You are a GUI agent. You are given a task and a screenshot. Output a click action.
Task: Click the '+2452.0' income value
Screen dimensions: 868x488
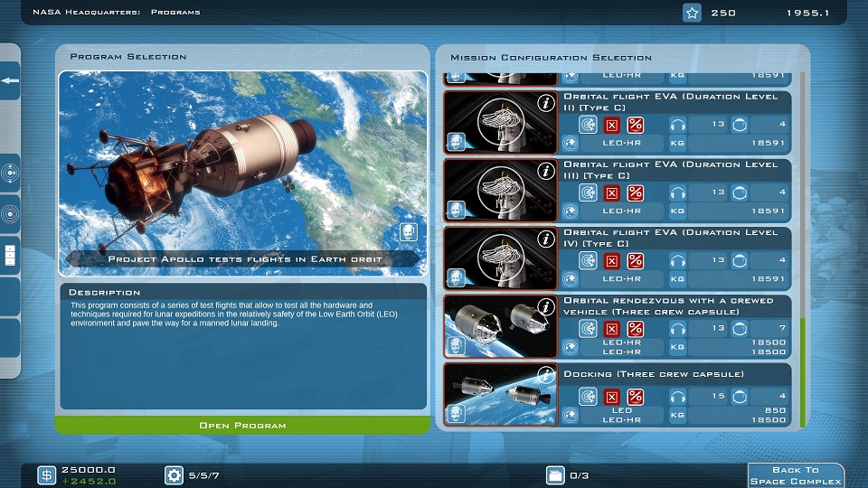tap(89, 482)
